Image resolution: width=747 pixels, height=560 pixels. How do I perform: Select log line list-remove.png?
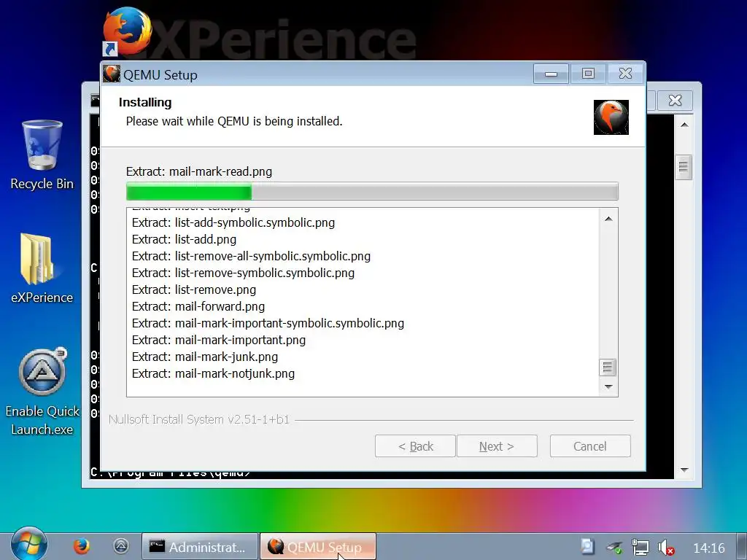pos(194,289)
